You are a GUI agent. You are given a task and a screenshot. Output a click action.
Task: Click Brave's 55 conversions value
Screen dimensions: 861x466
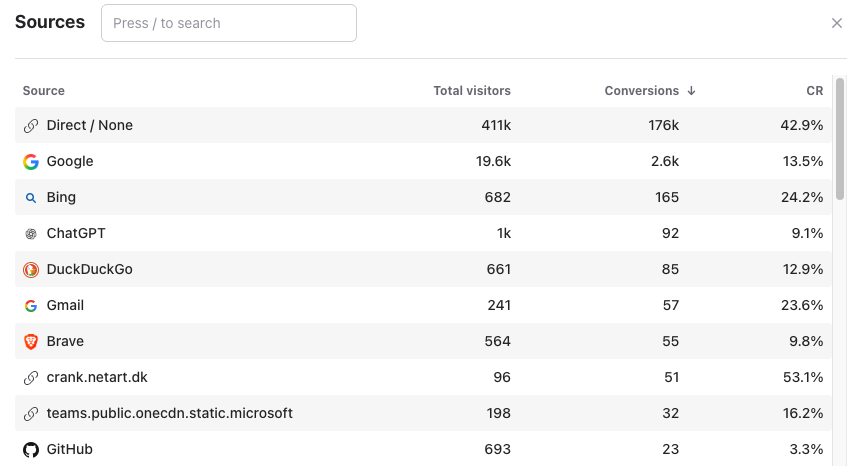670,341
